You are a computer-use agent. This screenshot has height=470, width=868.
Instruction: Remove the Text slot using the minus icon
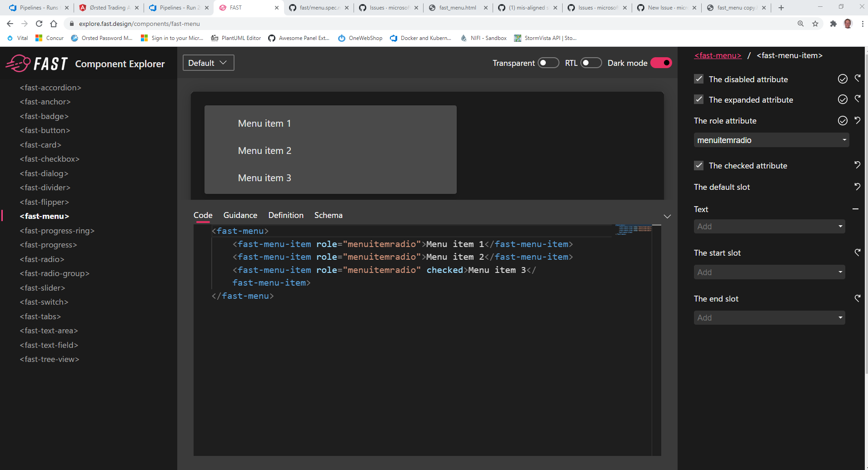856,209
